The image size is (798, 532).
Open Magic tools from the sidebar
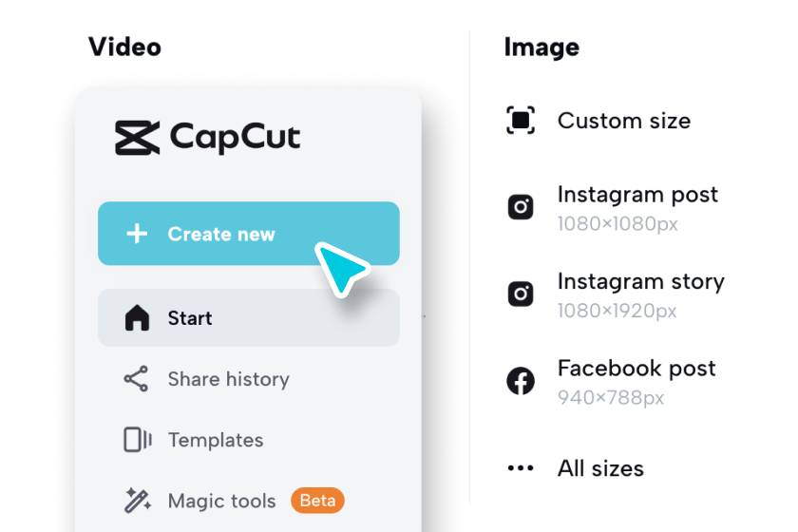pos(221,501)
